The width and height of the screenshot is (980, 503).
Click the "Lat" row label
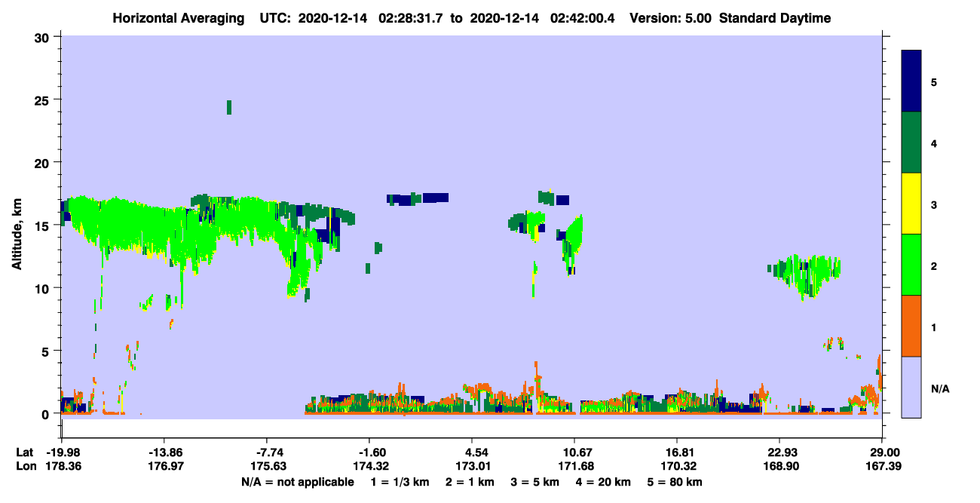coord(24,452)
